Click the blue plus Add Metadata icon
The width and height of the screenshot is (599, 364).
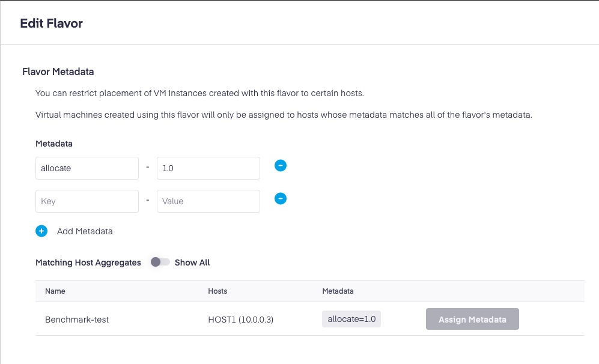(41, 231)
